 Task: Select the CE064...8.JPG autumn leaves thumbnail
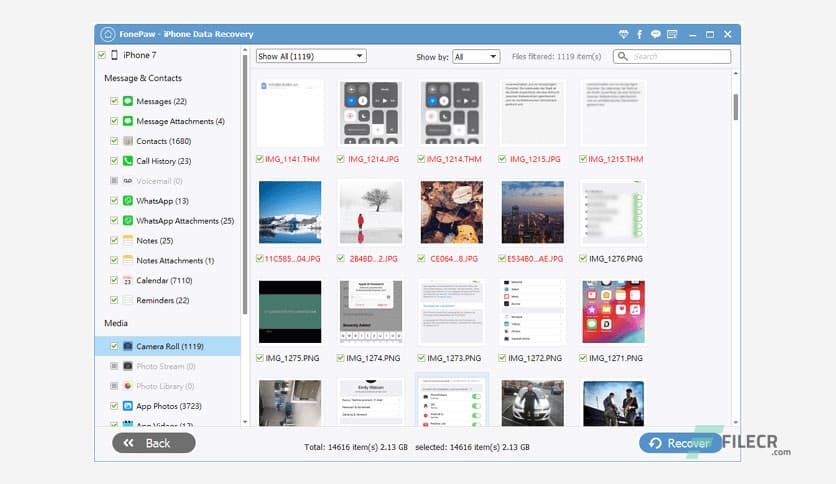tap(452, 212)
